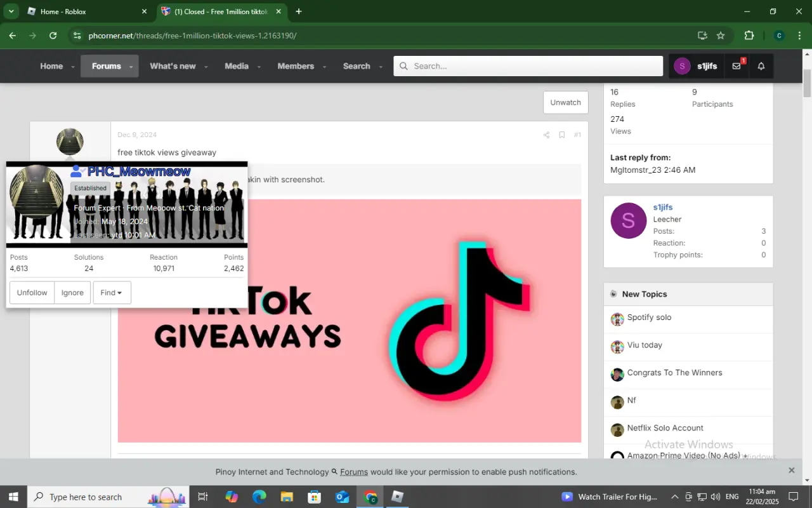The height and width of the screenshot is (508, 812).
Task: Click the browser address bar URL
Action: (192, 36)
